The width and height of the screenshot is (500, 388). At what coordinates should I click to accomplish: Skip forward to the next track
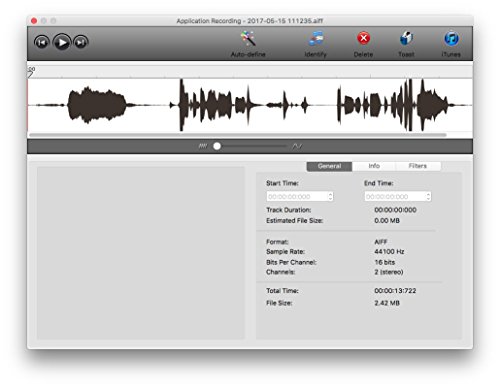coord(81,42)
